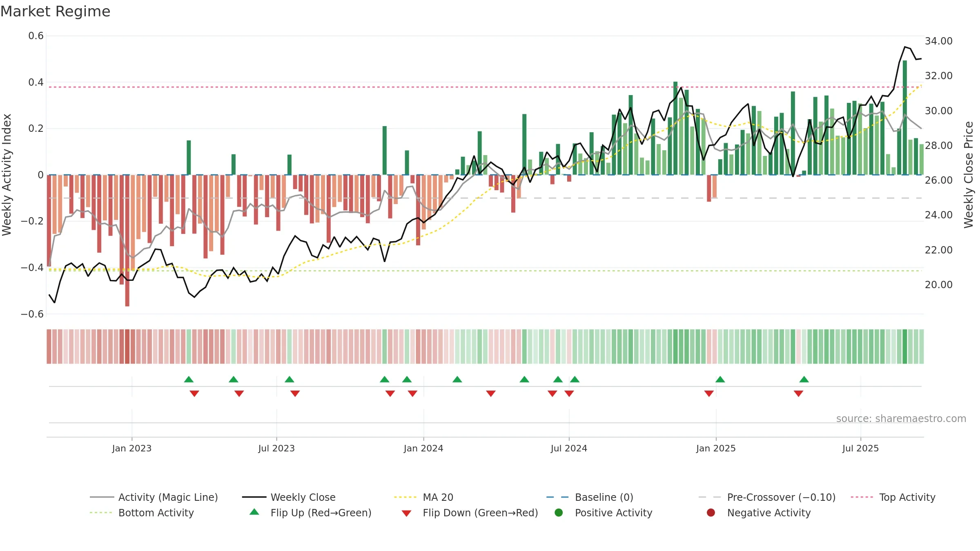Click the Weekly Close Price axis title
The image size is (980, 551).
click(969, 175)
